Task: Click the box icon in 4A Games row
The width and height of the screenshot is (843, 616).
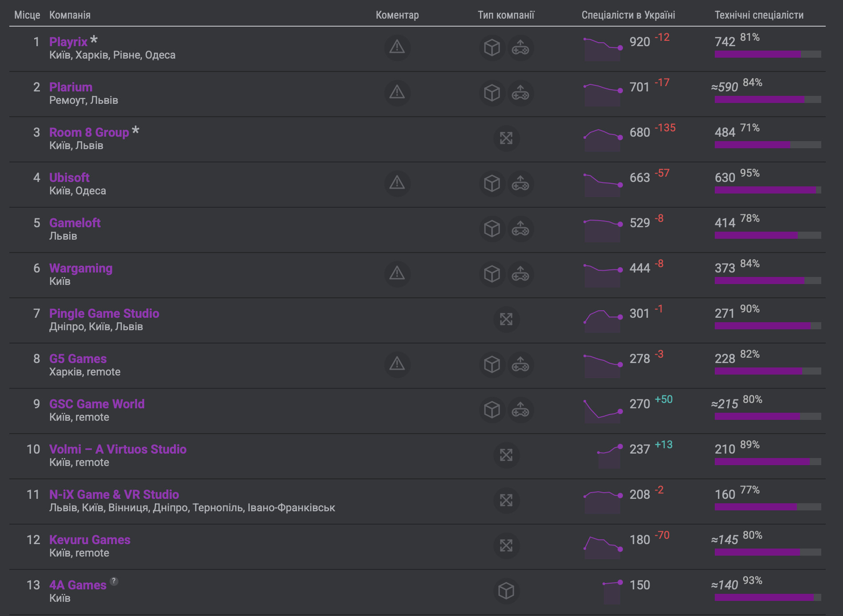Action: pyautogui.click(x=506, y=591)
